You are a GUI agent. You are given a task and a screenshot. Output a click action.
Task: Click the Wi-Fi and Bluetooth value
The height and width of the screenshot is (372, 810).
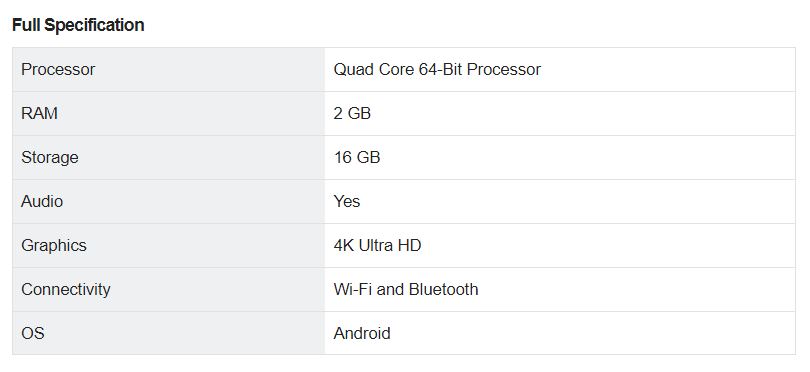click(406, 289)
